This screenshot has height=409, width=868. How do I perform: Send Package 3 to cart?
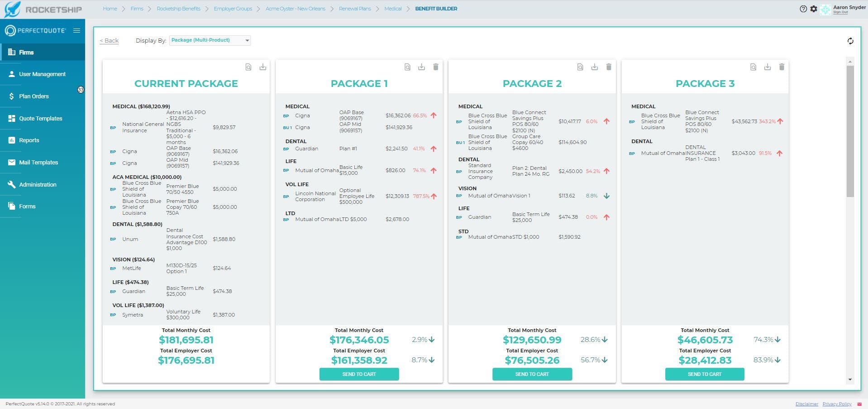(705, 374)
